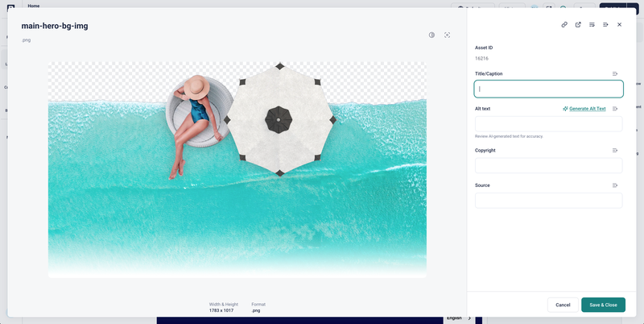Click the beach umbrella image preview
This screenshot has width=644, height=324.
tap(237, 169)
